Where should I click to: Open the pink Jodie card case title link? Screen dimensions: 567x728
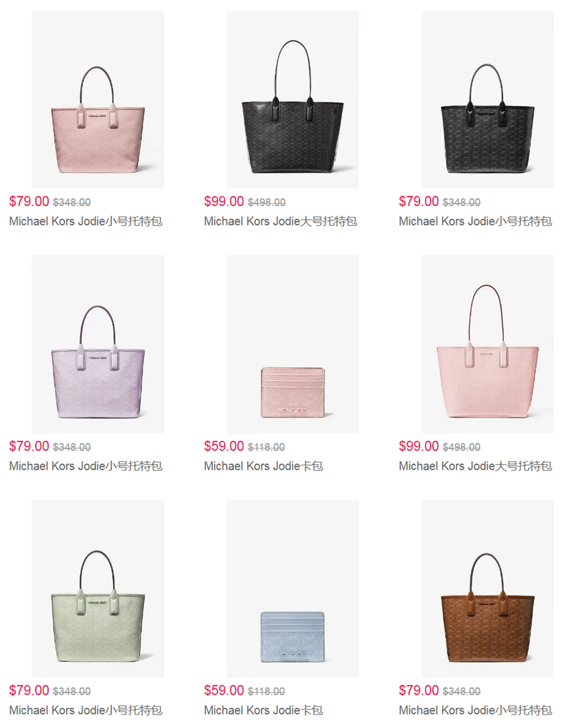click(x=263, y=466)
